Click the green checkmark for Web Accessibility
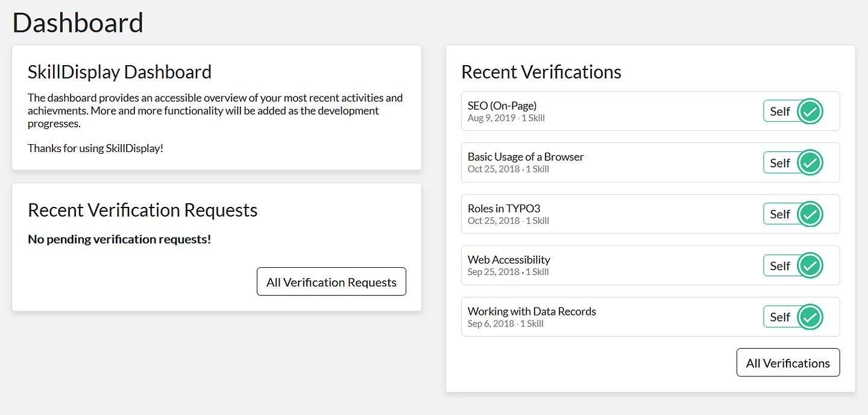Viewport: 868px width, 415px height. 810,266
